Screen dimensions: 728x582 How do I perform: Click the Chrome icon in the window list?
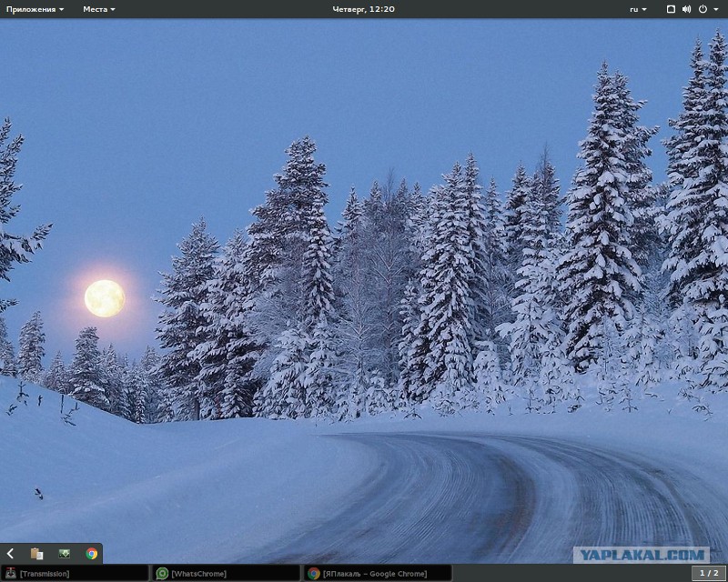coord(314,574)
